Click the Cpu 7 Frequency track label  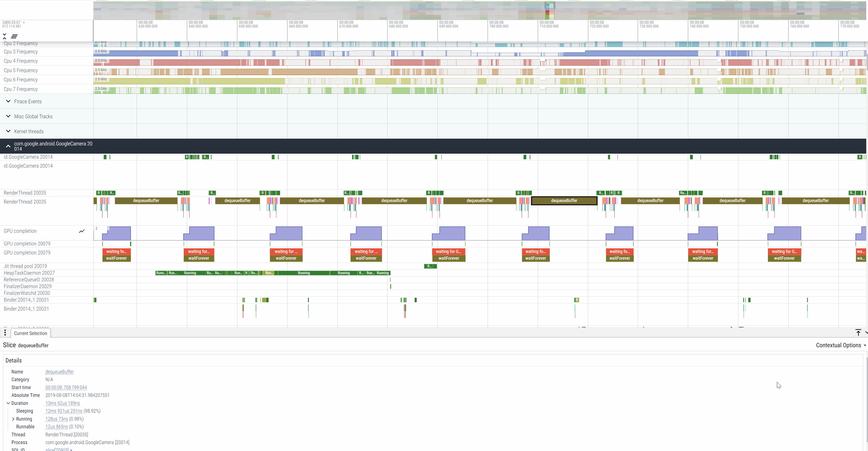coord(20,89)
